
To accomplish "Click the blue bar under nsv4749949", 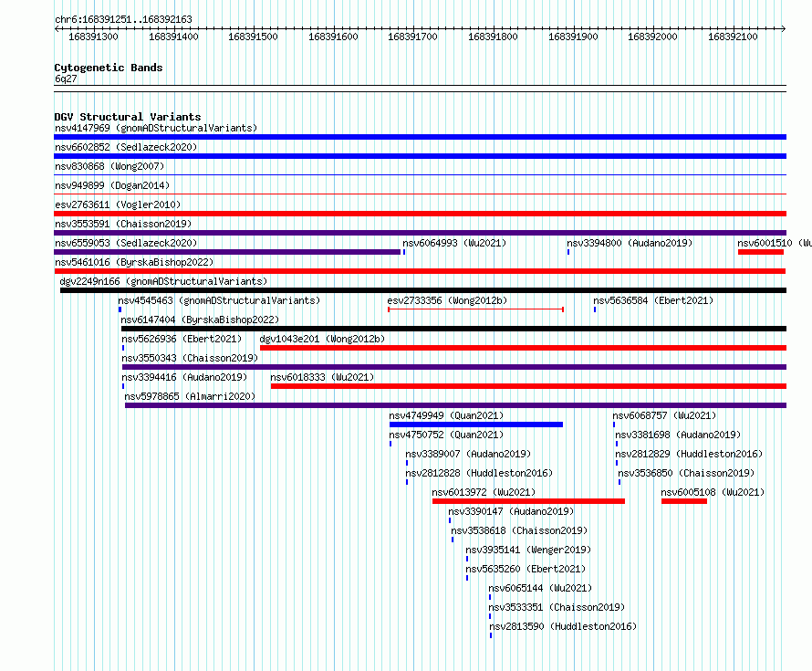I will (476, 425).
